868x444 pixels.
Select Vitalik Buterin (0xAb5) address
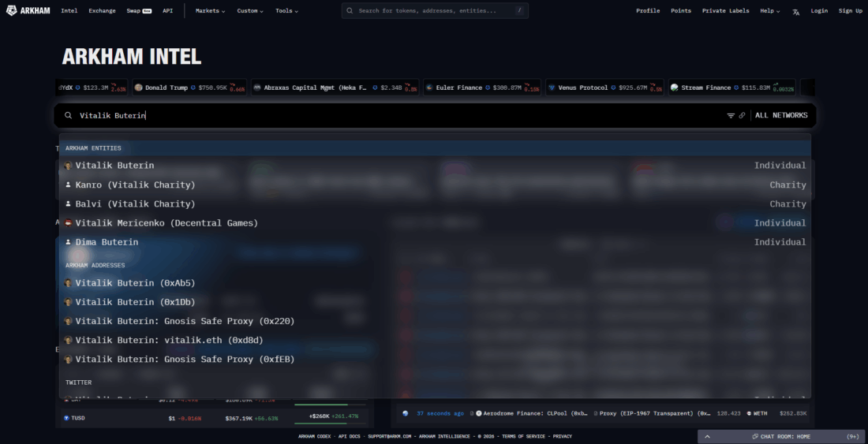coord(435,282)
